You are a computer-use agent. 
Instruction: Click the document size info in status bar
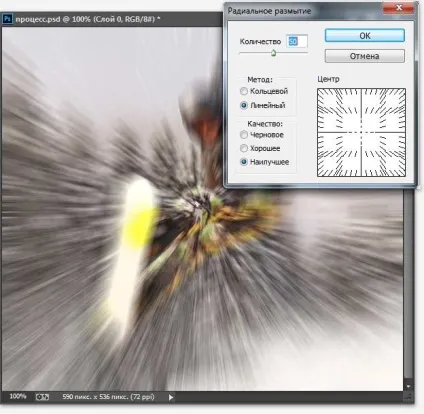click(108, 397)
